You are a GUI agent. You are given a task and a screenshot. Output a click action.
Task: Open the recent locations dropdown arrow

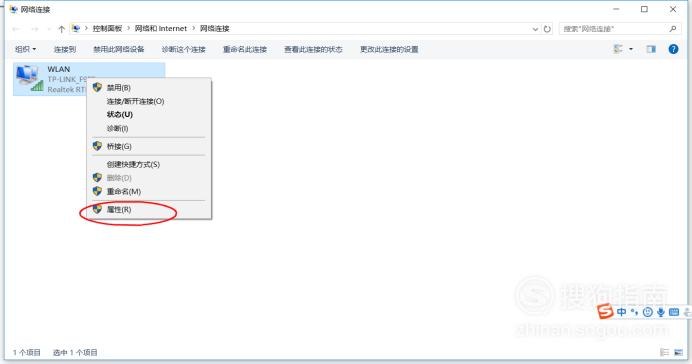point(49,29)
